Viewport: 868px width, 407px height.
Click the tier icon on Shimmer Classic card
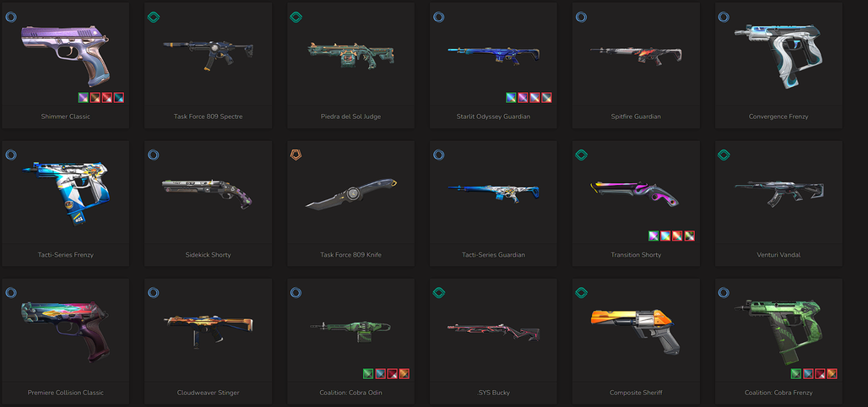(x=11, y=17)
